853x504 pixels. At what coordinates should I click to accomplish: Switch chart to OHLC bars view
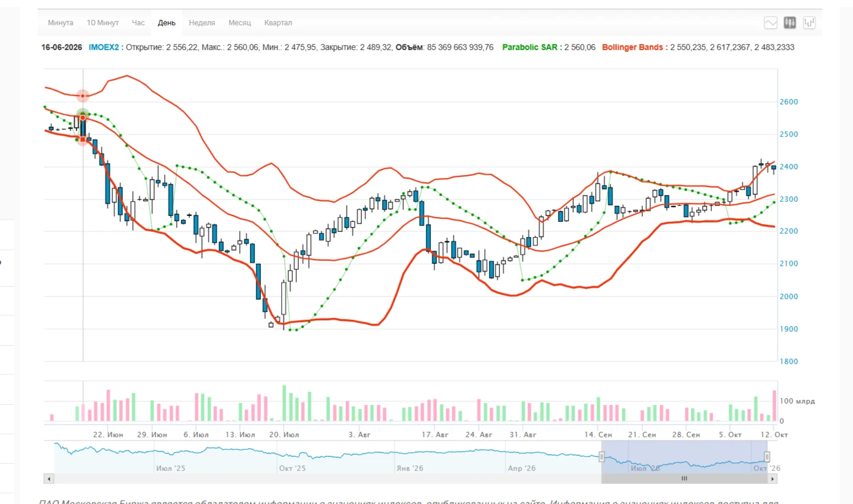coord(809,23)
